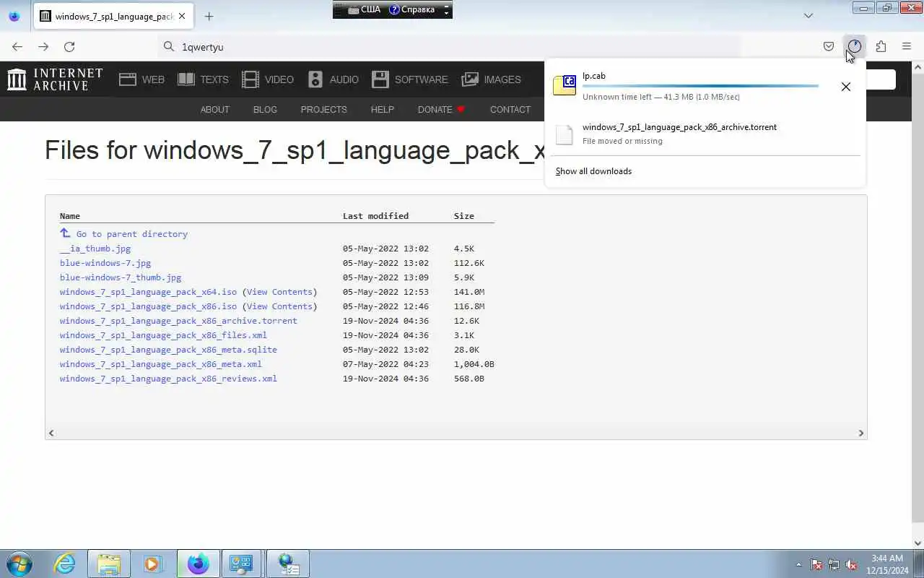Click the file listing left arrow
The width and height of the screenshot is (924, 578).
click(51, 433)
